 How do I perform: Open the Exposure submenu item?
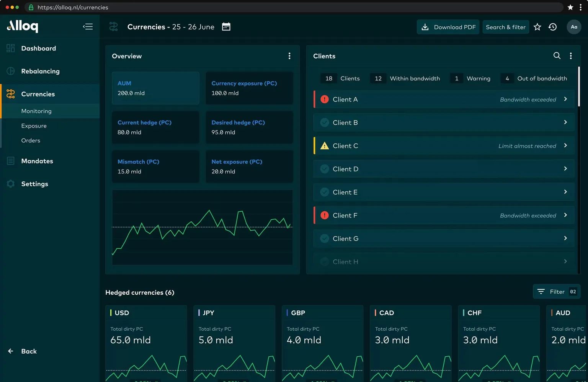click(x=34, y=126)
